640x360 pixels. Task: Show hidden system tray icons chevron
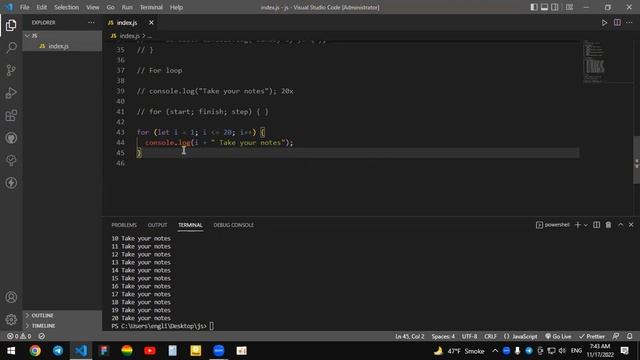(x=495, y=351)
